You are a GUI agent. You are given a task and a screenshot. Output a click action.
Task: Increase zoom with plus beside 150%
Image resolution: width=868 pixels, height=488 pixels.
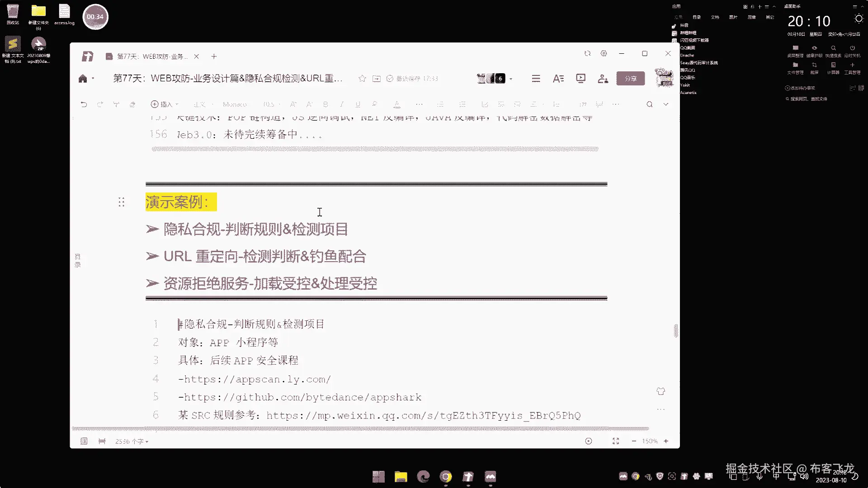click(x=666, y=441)
